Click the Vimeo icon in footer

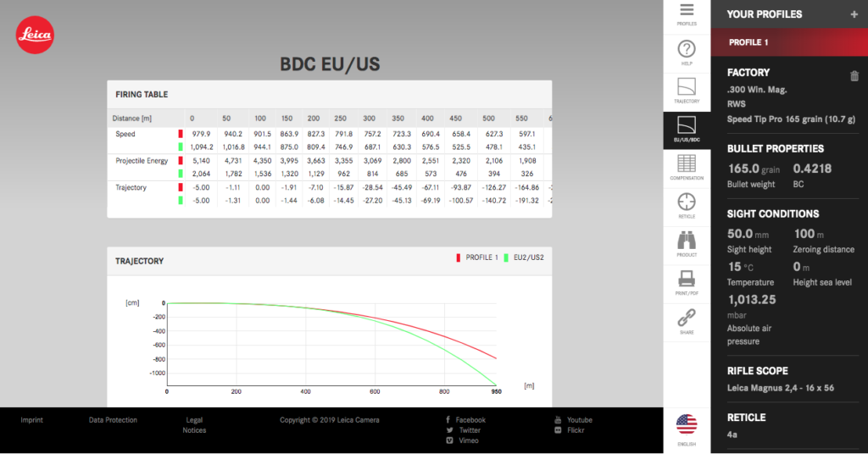coord(449,440)
